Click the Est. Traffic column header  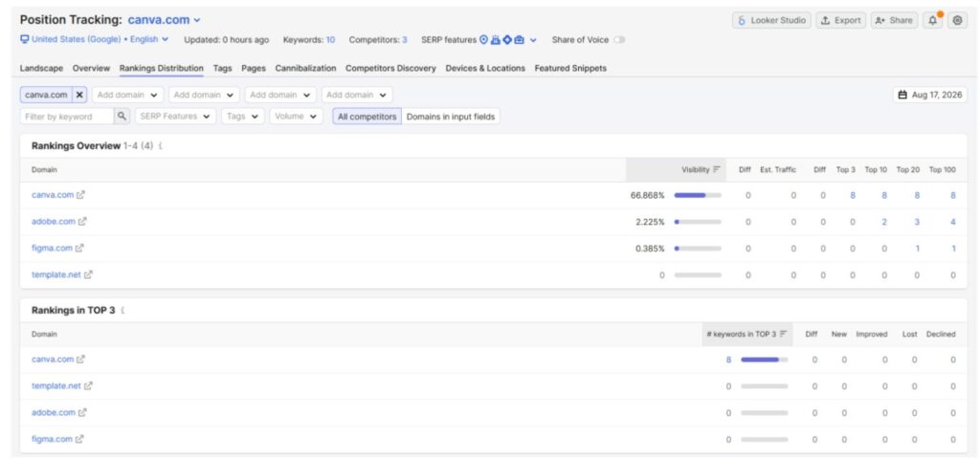778,170
